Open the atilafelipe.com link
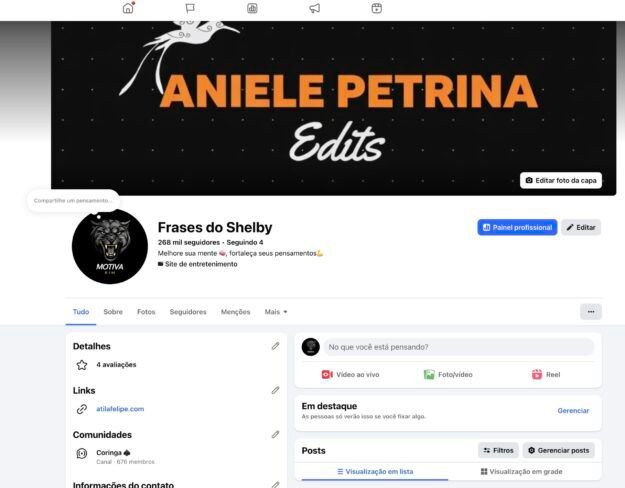Viewport: 625px width, 488px height. pos(120,409)
